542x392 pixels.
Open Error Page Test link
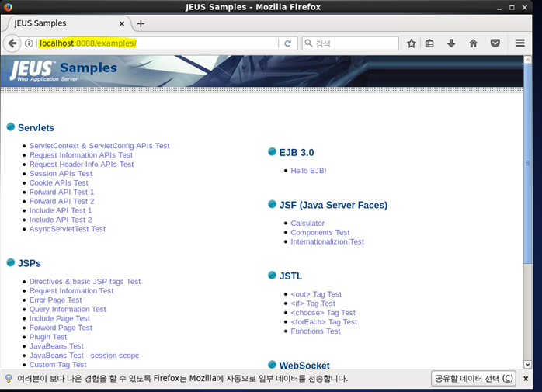55,300
